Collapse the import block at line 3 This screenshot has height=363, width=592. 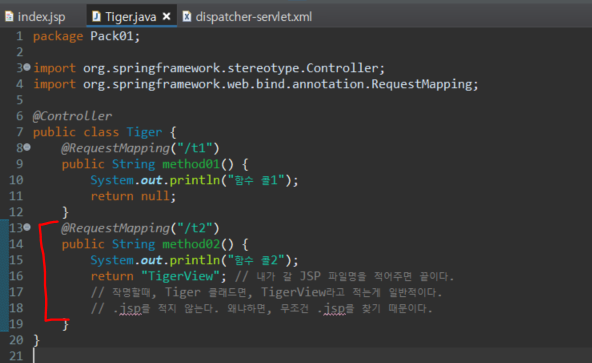27,67
